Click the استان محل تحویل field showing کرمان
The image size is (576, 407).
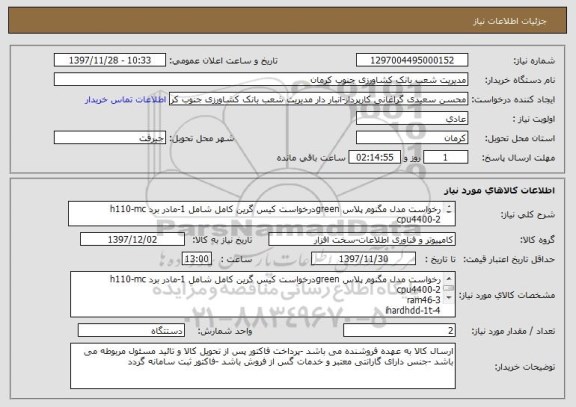(412, 138)
